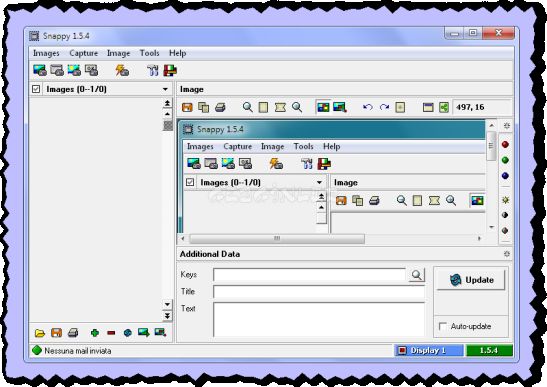Viewport: 547px width, 387px height.
Task: Click the undo arrow icon
Action: click(x=368, y=107)
